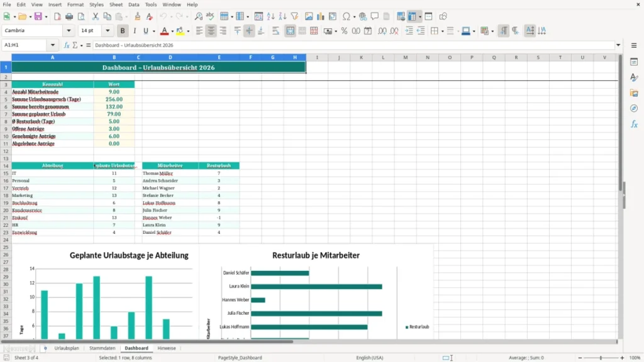Viewport: 644px width, 362px height.
Task: Click the AutoFilter funnel icon
Action: (294, 16)
